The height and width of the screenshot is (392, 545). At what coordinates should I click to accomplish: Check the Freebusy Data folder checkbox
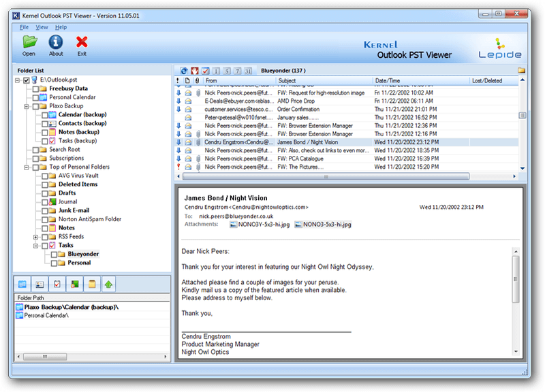click(x=37, y=88)
